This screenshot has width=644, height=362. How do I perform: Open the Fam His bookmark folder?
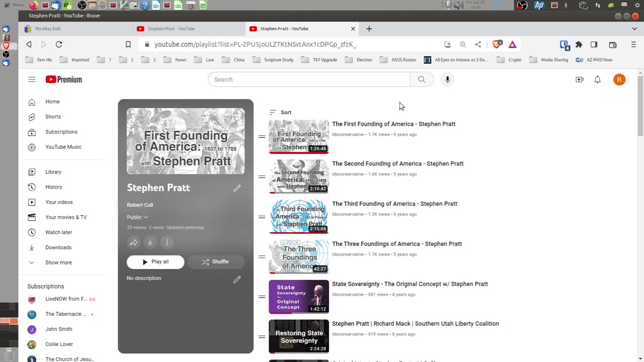(x=39, y=60)
